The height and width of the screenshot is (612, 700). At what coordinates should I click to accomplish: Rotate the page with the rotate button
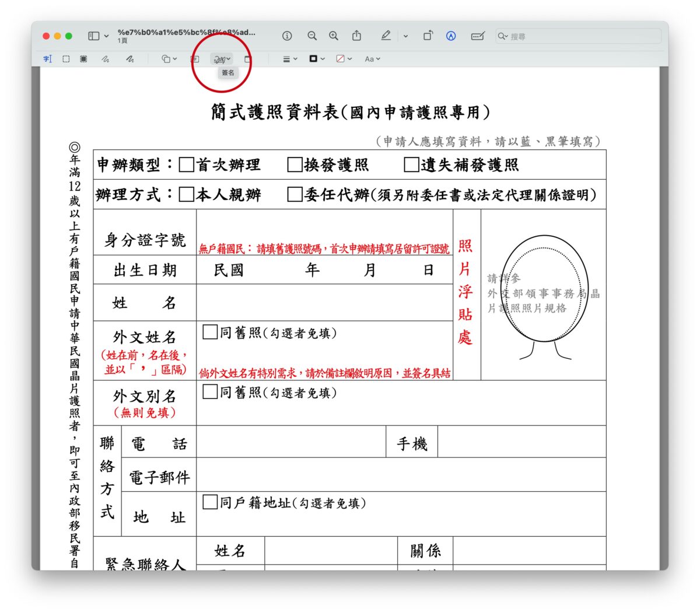pos(428,36)
